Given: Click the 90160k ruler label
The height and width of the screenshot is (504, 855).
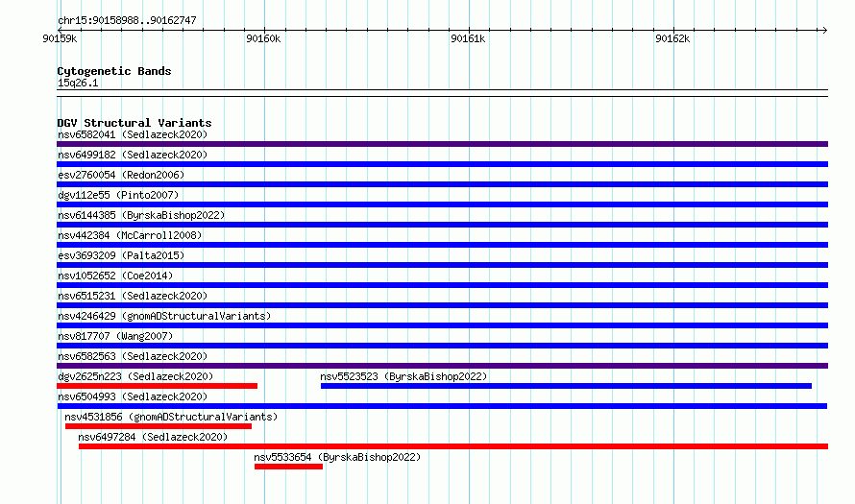Looking at the screenshot, I should point(263,38).
